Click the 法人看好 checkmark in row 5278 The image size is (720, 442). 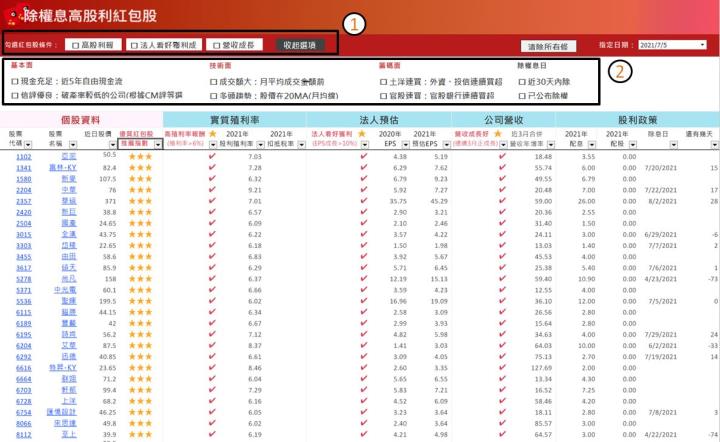pos(364,279)
